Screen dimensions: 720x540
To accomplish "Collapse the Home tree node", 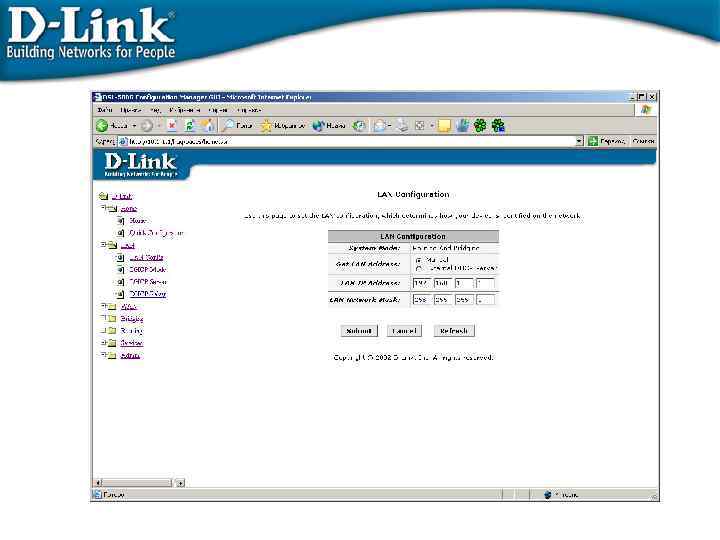I will click(x=104, y=208).
